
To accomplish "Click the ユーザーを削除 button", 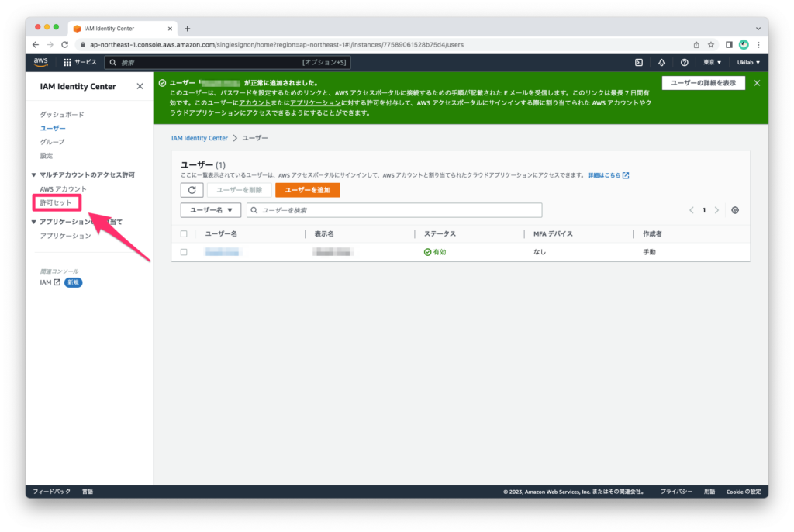I will pos(239,190).
